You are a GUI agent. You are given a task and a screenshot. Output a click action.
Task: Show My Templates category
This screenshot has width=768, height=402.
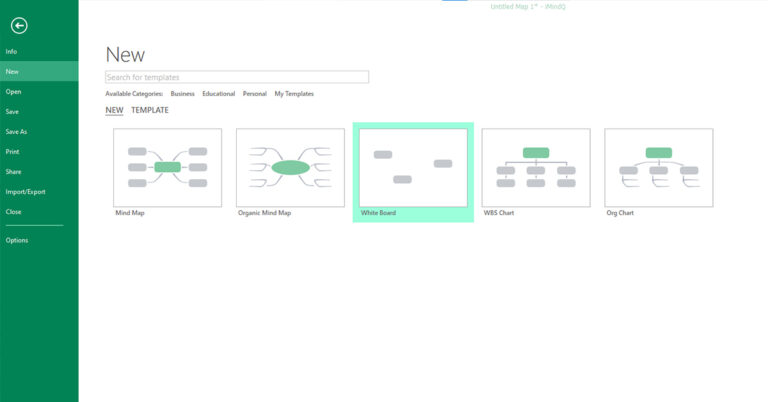click(294, 94)
